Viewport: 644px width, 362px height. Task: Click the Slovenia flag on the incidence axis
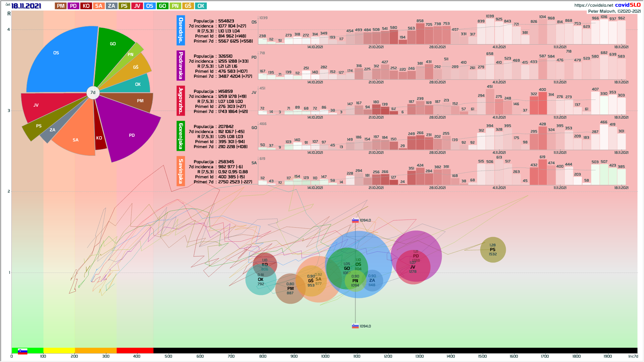(x=22, y=351)
